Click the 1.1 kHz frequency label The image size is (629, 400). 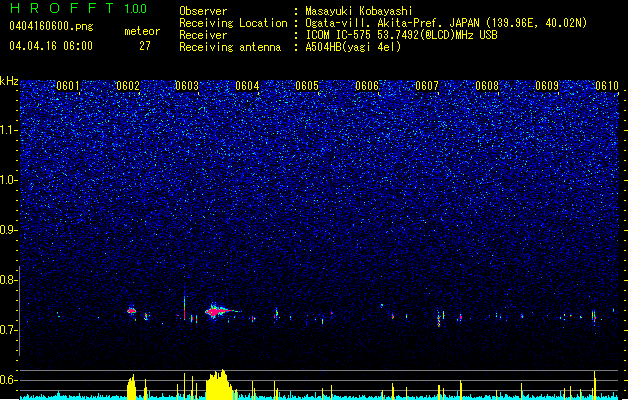coord(8,130)
